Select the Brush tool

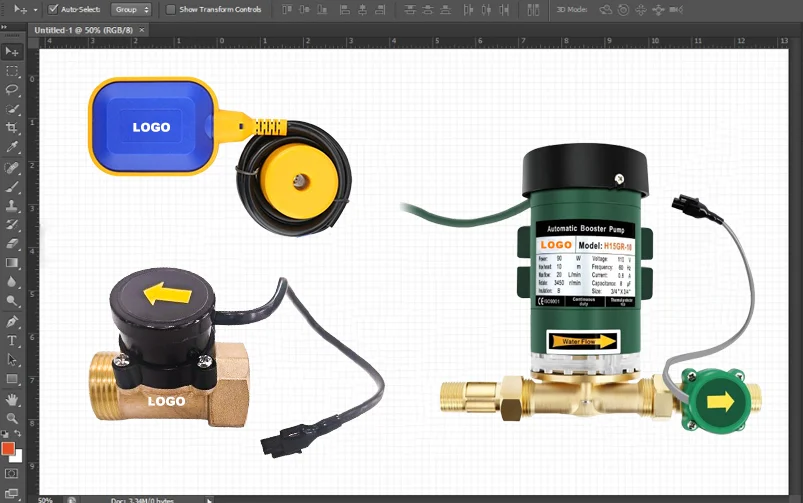coord(12,186)
